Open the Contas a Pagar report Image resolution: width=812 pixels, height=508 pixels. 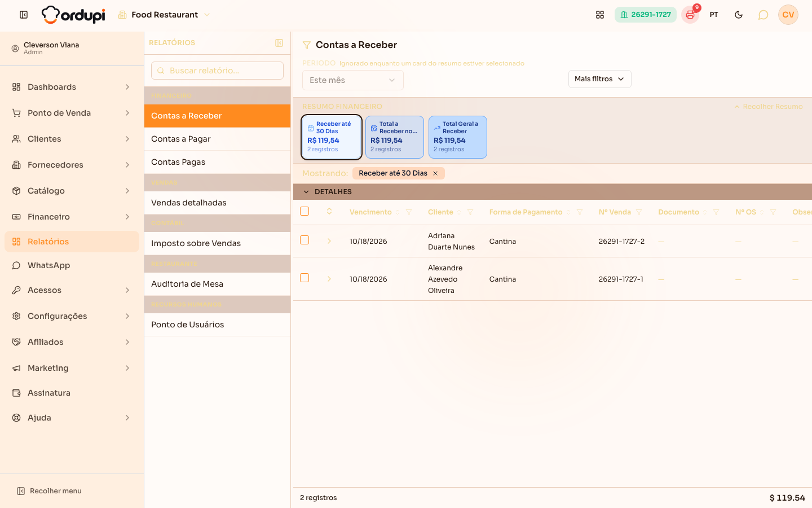pos(218,139)
